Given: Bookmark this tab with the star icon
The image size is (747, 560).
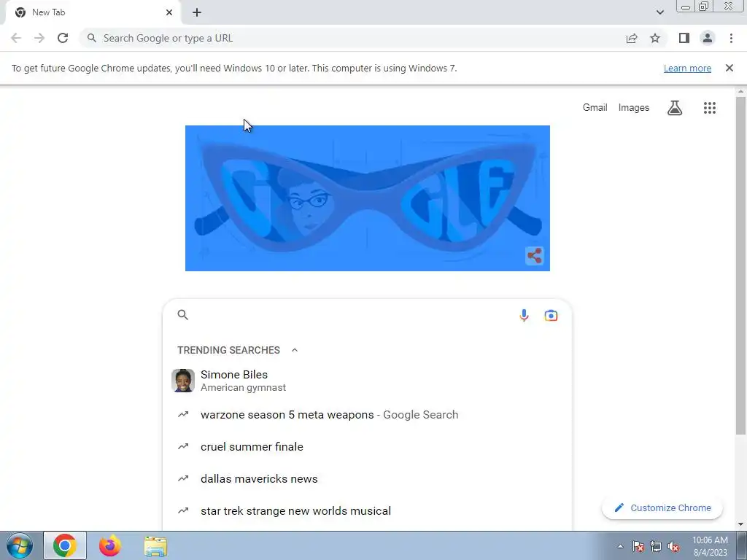Looking at the screenshot, I should click(655, 38).
